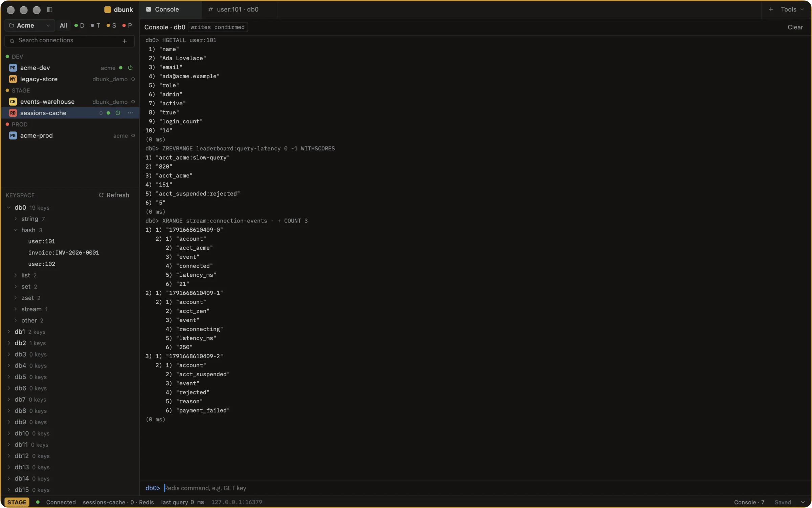
Task: Click the RD icon for sessions-cache
Action: click(x=13, y=113)
